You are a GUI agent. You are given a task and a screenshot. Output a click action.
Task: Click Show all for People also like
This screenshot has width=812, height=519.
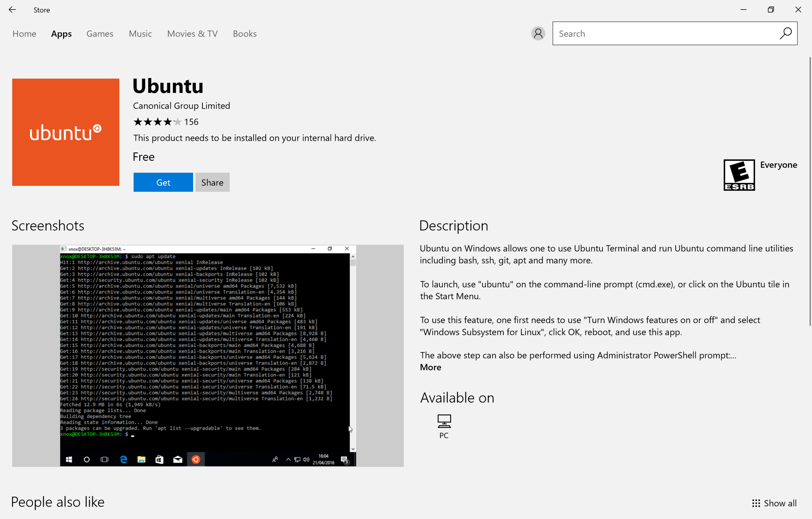(774, 503)
